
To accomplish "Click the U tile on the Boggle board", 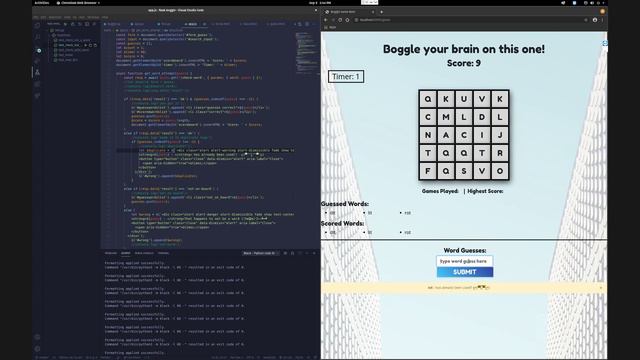I will [464, 99].
